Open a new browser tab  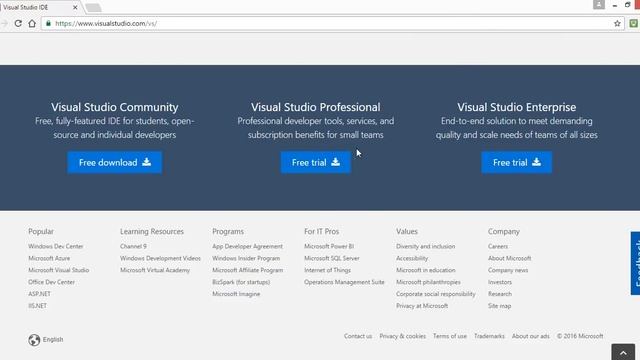click(93, 7)
